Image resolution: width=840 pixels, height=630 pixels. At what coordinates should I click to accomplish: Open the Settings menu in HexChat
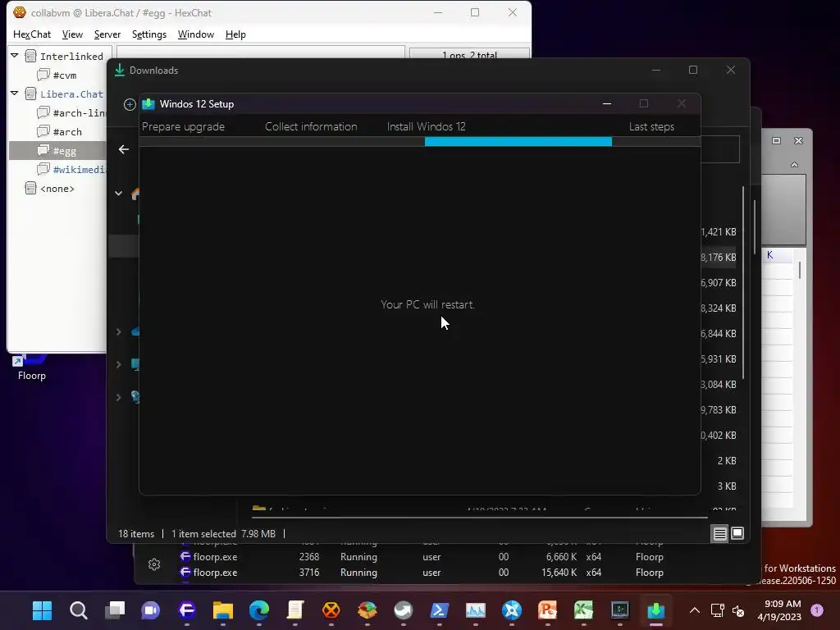tap(149, 34)
